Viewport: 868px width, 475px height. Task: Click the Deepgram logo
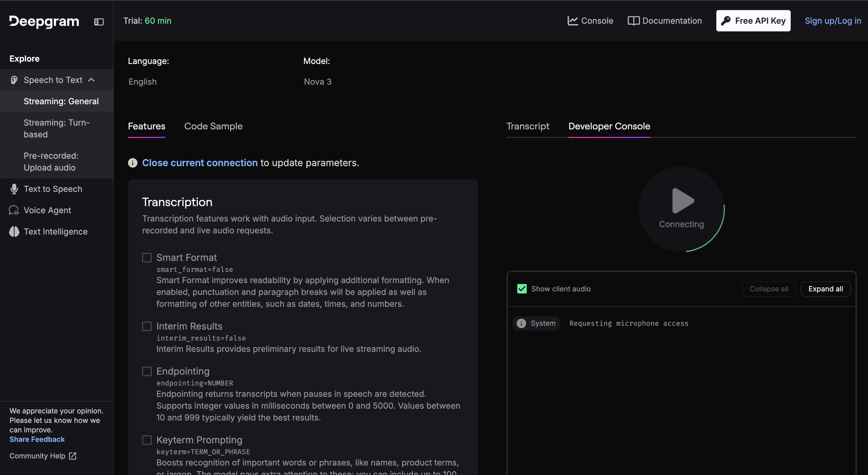point(44,21)
